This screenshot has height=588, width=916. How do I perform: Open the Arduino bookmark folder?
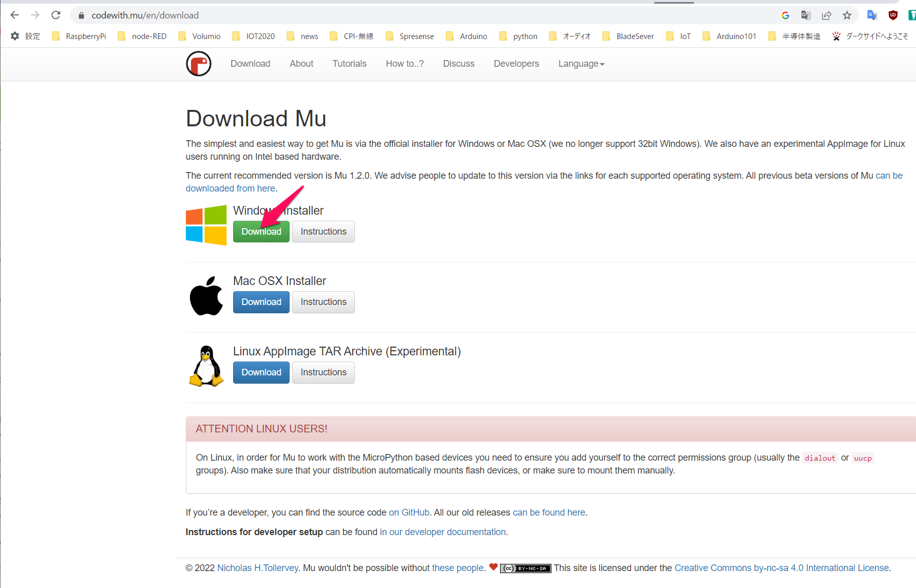(x=467, y=36)
